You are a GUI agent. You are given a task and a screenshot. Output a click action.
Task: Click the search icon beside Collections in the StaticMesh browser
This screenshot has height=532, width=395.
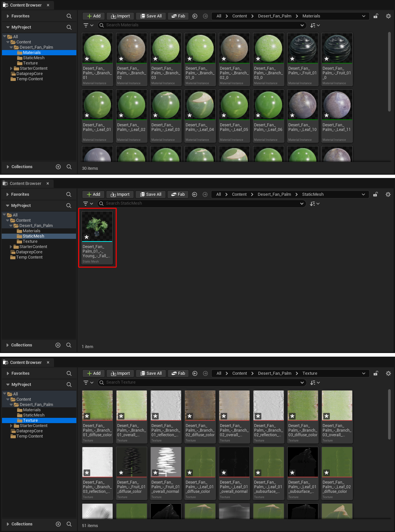tap(69, 345)
